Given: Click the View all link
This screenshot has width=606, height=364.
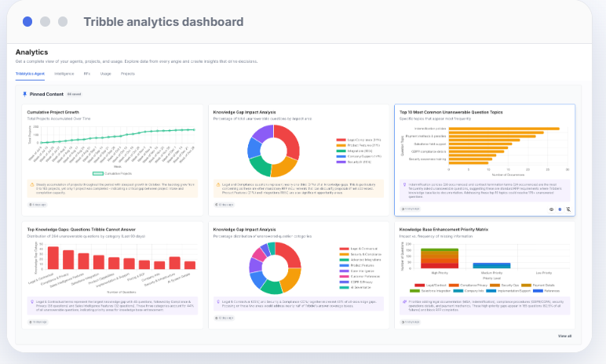Looking at the screenshot, I should coord(564,336).
